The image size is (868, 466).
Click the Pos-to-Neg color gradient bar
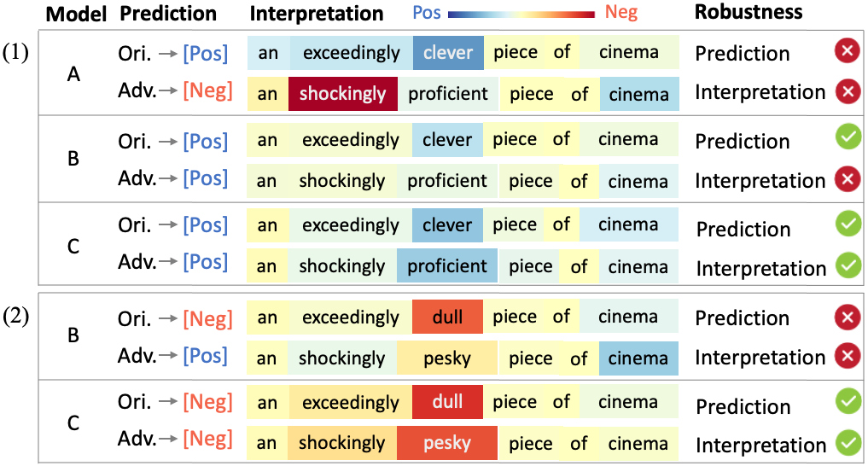pos(521,14)
